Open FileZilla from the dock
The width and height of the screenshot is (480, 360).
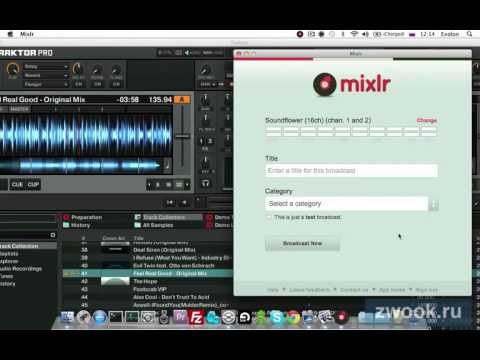(196, 317)
